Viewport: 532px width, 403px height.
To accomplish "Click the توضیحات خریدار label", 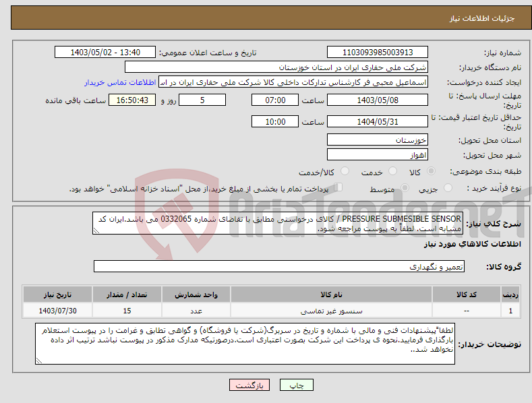I will (x=490, y=344).
